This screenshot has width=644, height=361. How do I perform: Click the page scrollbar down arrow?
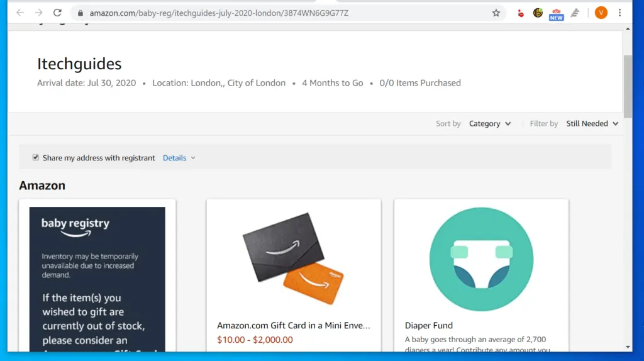pyautogui.click(x=628, y=347)
